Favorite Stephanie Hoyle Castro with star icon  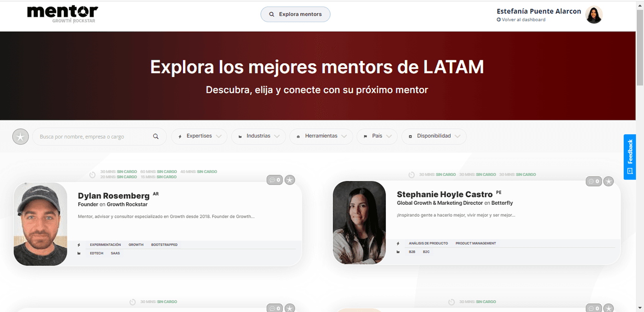click(x=609, y=181)
